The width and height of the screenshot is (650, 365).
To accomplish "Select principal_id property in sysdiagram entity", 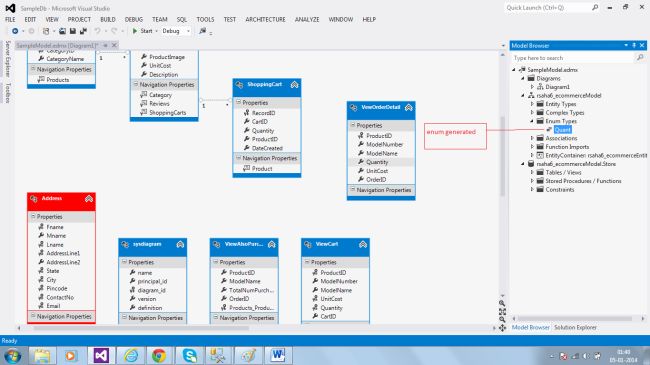I will [153, 281].
